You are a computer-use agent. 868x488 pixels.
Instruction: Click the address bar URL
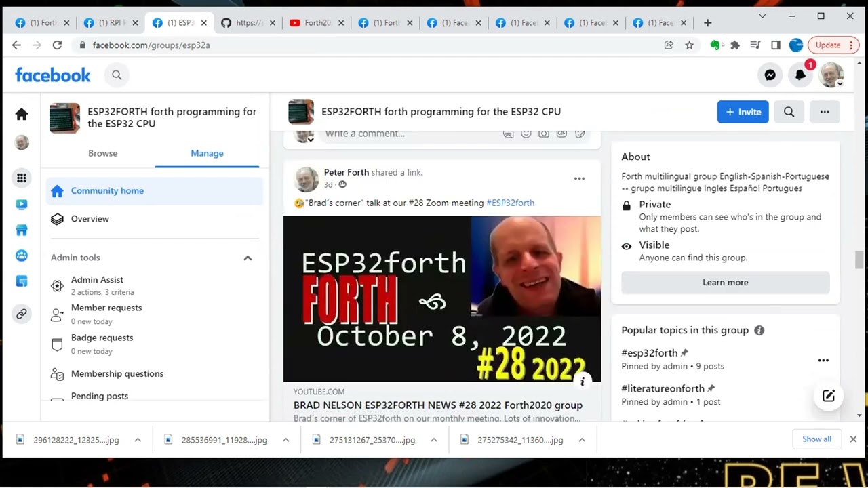151,45
